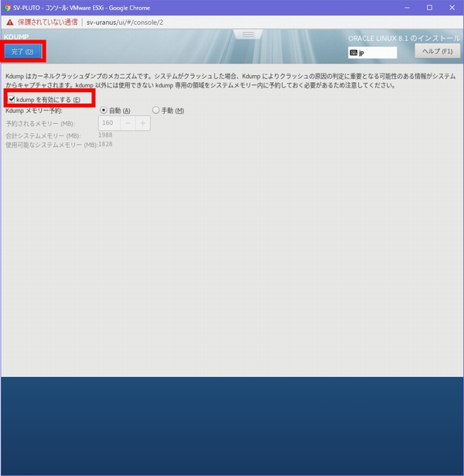The image size is (464, 476).
Task: Click the insecure connection warning icon
Action: (x=10, y=22)
